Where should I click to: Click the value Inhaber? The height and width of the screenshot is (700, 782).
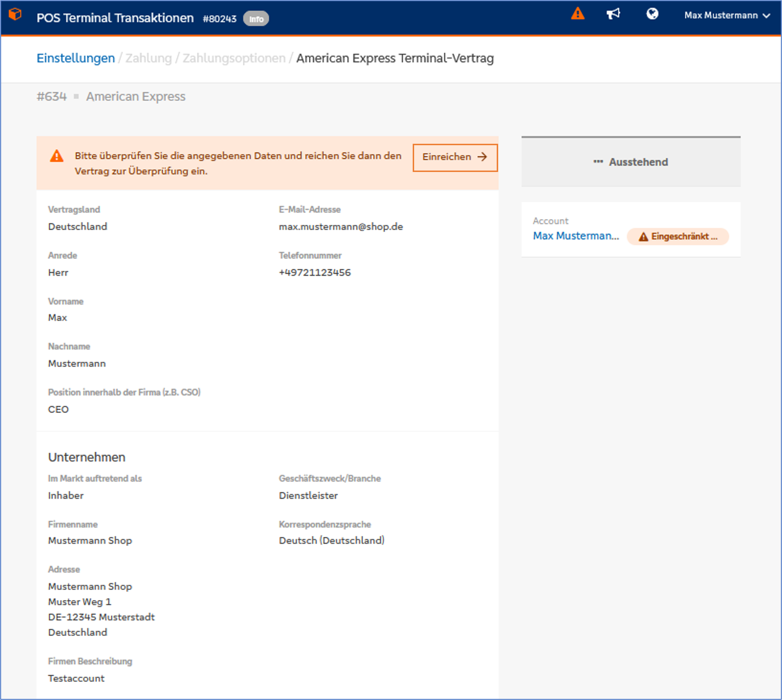(x=66, y=495)
